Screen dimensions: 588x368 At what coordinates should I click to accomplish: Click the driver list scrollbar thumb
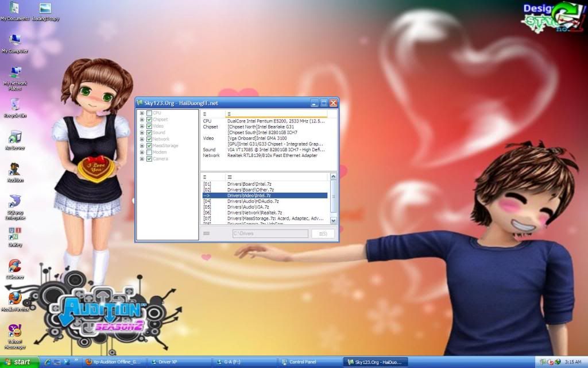(x=333, y=197)
